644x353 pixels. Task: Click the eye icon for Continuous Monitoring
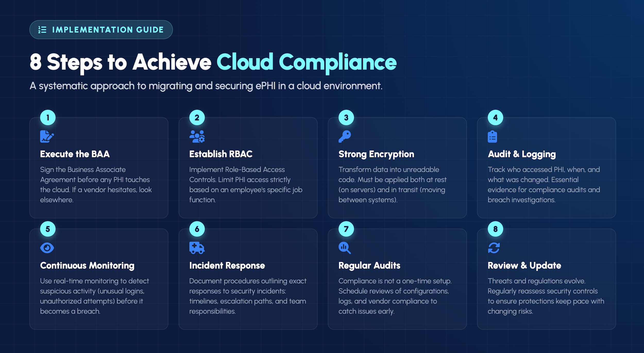click(47, 248)
